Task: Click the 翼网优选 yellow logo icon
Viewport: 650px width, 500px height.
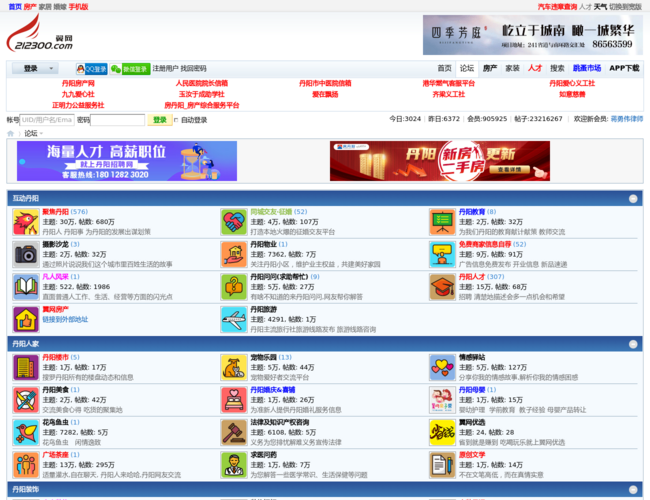Action: pos(442,432)
